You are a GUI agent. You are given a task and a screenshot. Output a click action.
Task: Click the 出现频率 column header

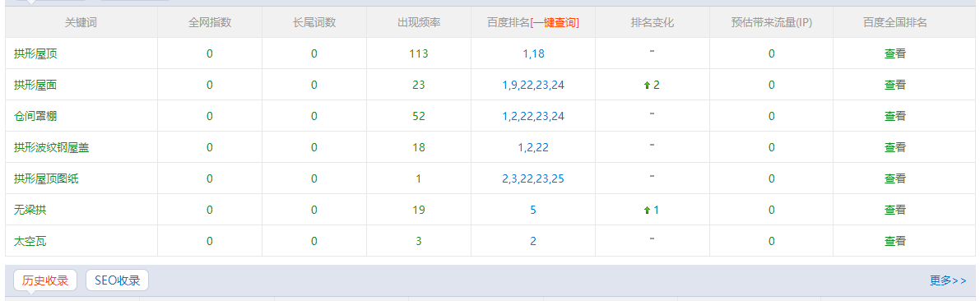tap(419, 22)
